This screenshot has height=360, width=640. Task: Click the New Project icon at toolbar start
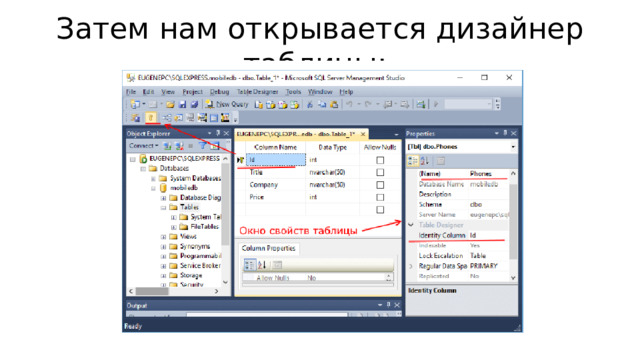pos(135,104)
